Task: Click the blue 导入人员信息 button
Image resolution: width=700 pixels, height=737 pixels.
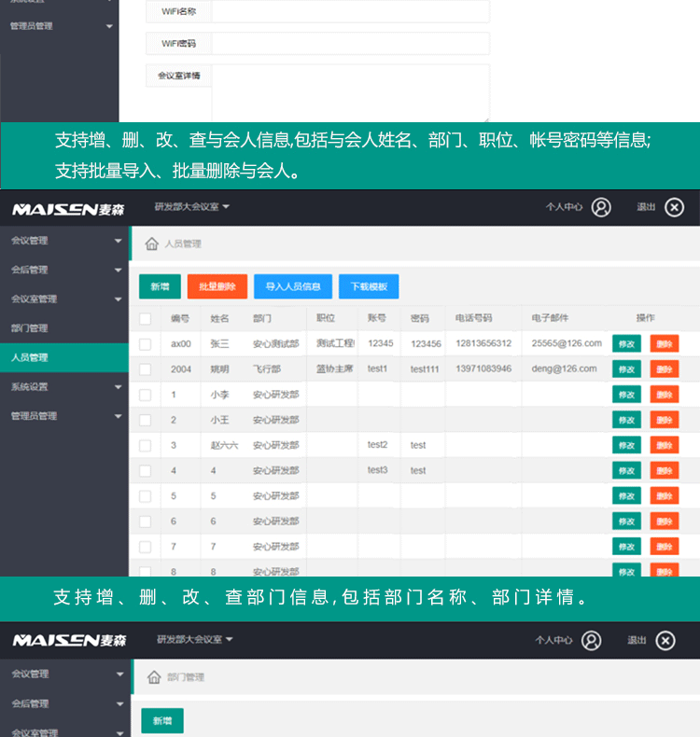Action: pyautogui.click(x=292, y=286)
